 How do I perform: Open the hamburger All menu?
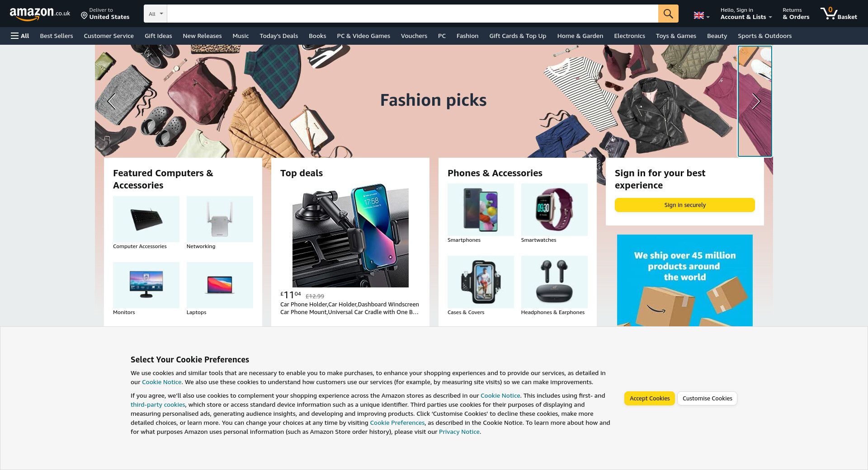pyautogui.click(x=20, y=36)
